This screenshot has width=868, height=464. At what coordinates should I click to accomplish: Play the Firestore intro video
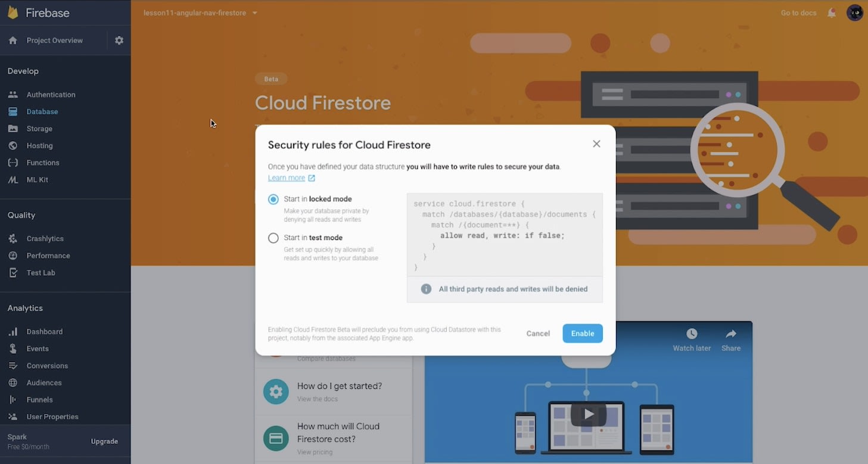589,414
